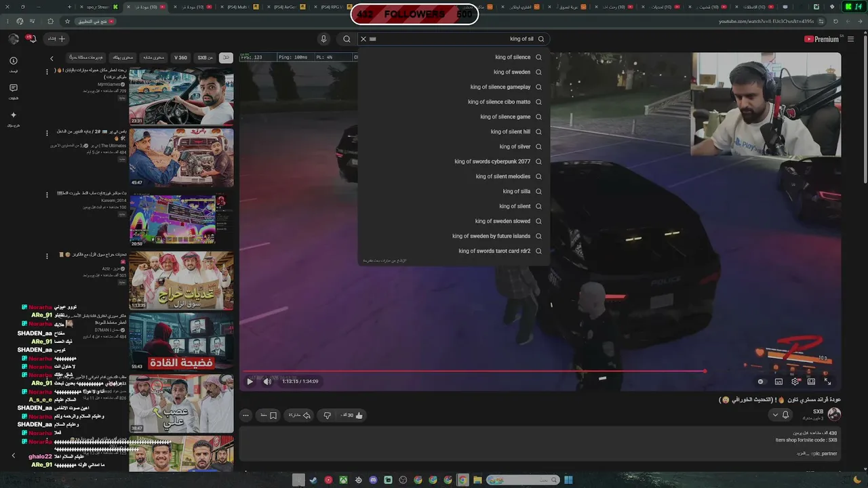The width and height of the screenshot is (868, 488).
Task: Open the three-dot more actions menu below the player
Action: click(245, 415)
